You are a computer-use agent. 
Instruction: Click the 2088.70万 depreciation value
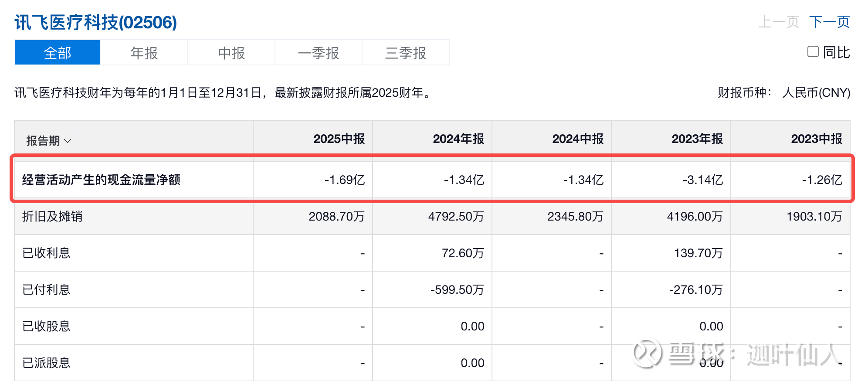pos(337,216)
